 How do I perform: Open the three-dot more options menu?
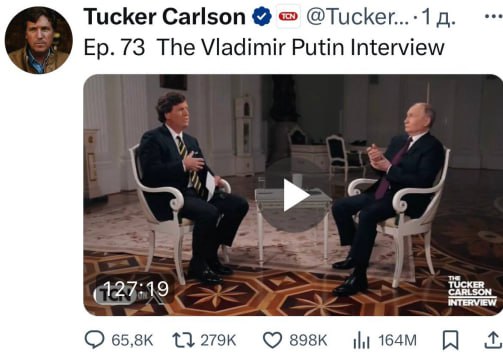coord(493,16)
